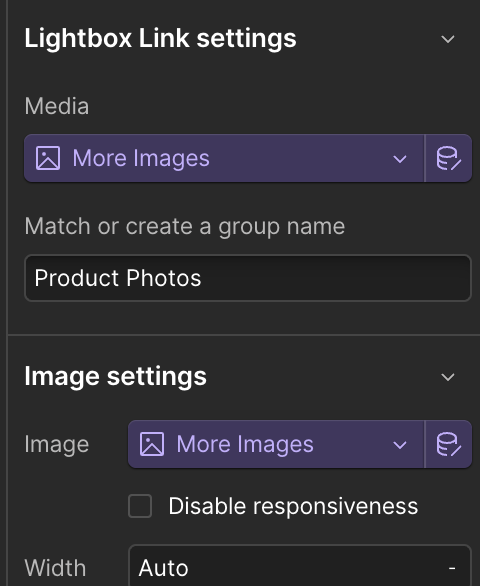This screenshot has height=586, width=480.
Task: Collapse the Lightbox Link settings section
Action: 447,39
